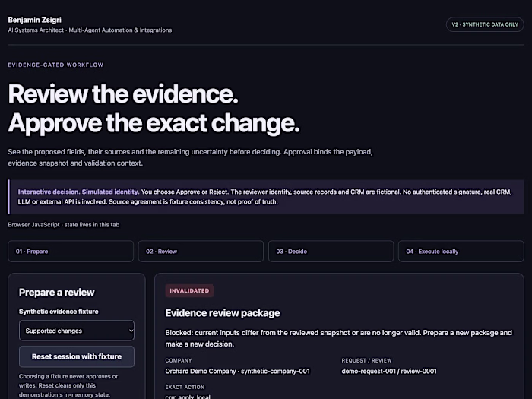Select the 01 · Prepare step

click(71, 252)
